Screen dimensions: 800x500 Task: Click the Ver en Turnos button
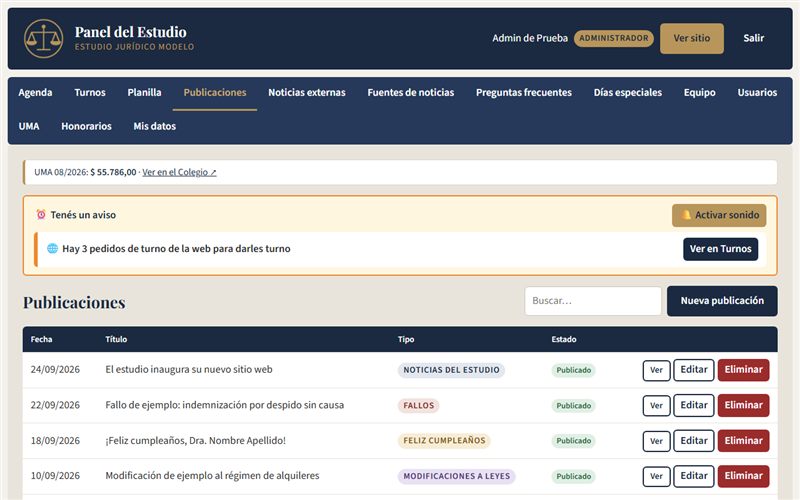[x=720, y=249]
